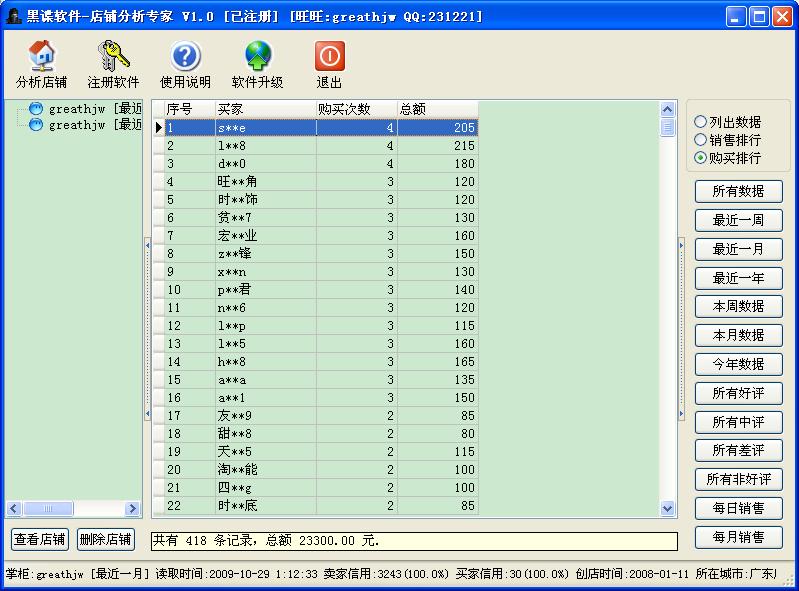The image size is (799, 591).
Task: Click the 查看店铺 button
Action: [40, 539]
